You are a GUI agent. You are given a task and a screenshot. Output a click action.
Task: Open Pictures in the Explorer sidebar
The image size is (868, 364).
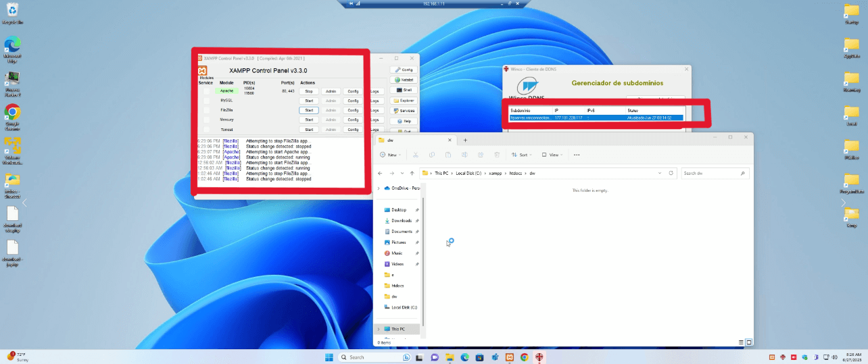[399, 242]
